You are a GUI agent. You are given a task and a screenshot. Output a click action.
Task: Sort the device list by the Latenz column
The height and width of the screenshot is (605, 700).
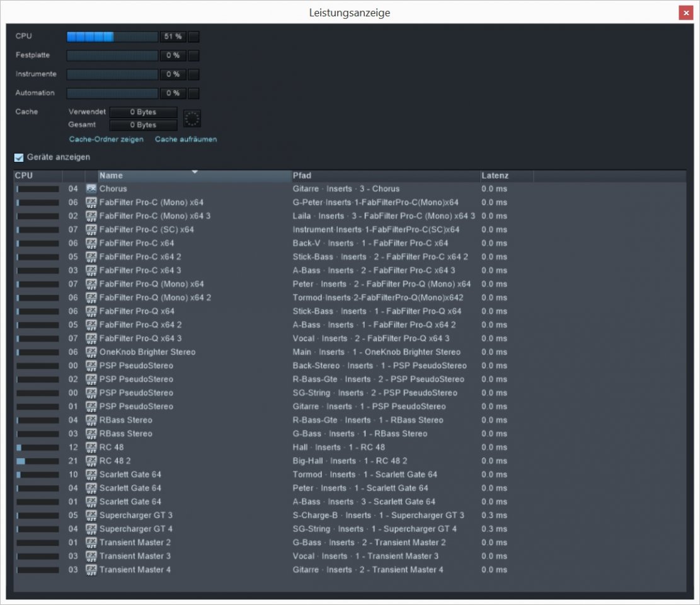point(507,176)
